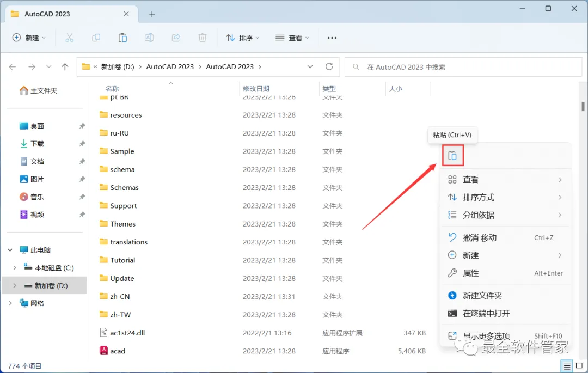Viewport: 588px width, 373px height.
Task: Close the AutoCAD 2023 tab
Action: click(x=126, y=14)
